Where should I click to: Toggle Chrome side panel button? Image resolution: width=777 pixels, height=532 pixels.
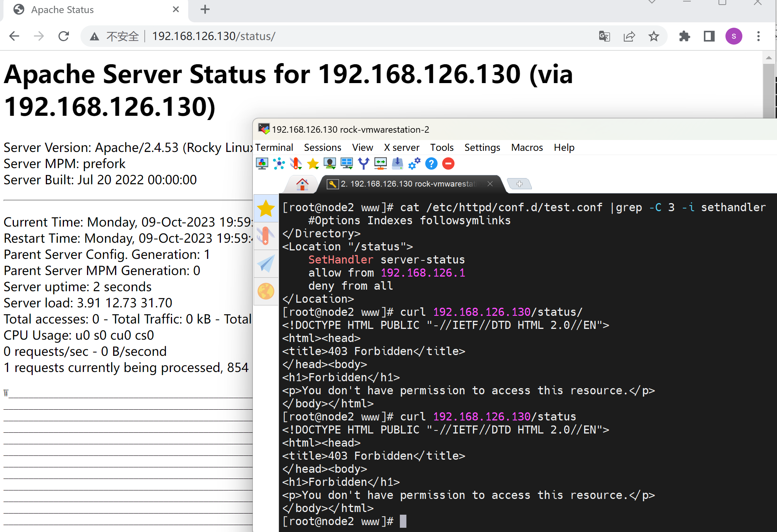pos(709,37)
